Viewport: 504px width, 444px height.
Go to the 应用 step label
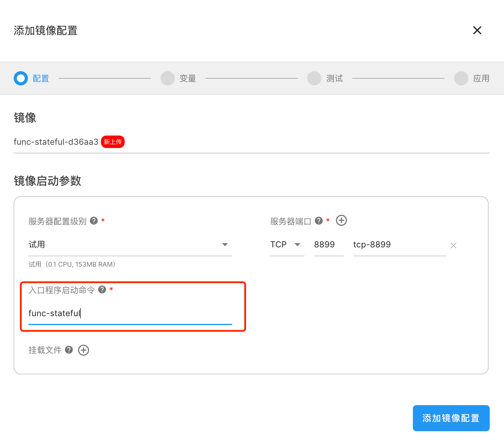(x=481, y=78)
